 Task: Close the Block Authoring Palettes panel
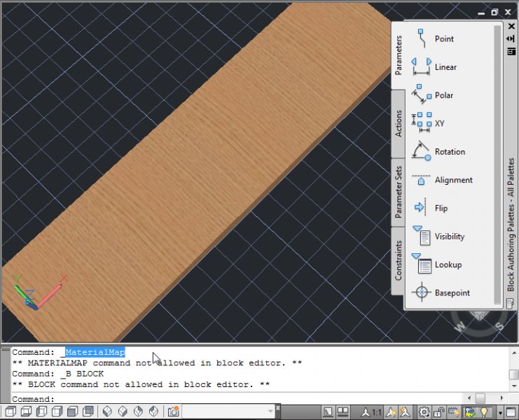click(511, 26)
